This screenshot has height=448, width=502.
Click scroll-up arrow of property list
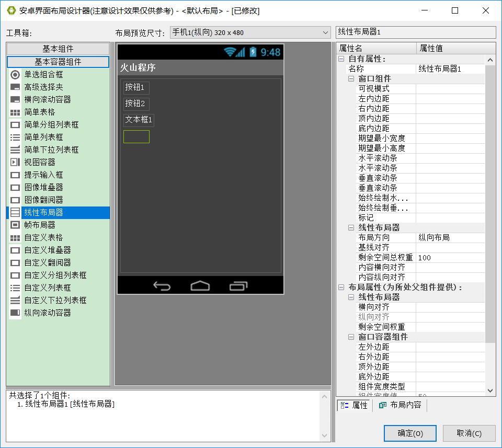coord(490,60)
